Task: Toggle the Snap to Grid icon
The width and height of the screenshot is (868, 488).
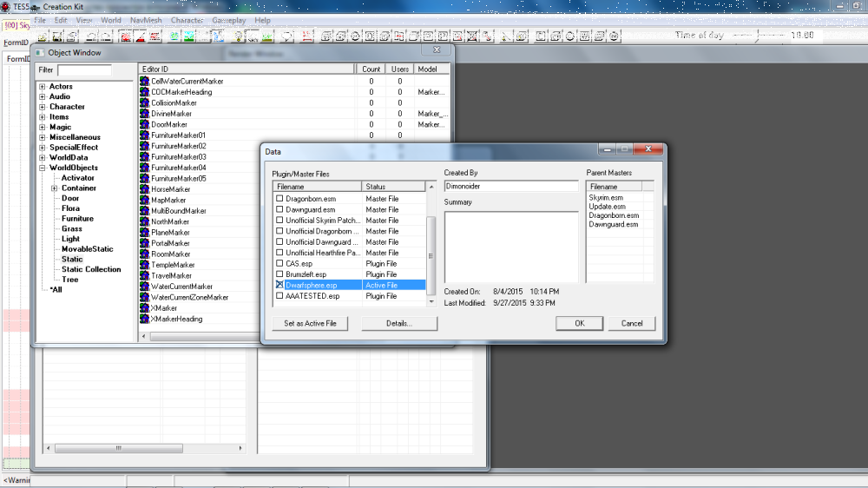Action: point(125,36)
